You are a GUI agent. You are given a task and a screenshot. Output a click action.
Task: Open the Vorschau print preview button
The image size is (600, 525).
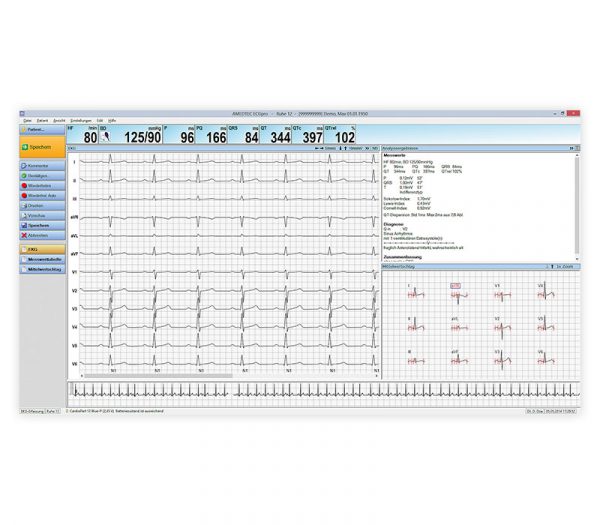42,216
